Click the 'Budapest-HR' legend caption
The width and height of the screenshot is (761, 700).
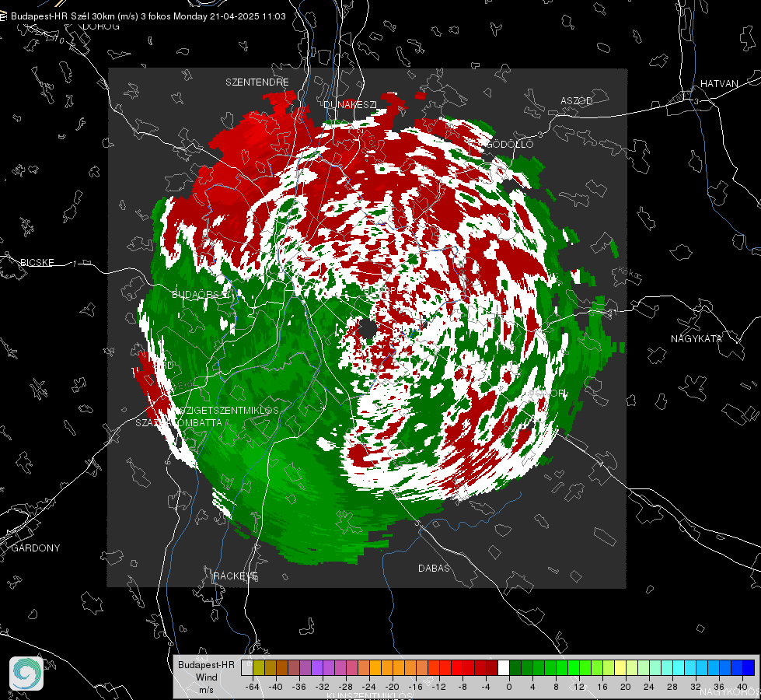[206, 664]
